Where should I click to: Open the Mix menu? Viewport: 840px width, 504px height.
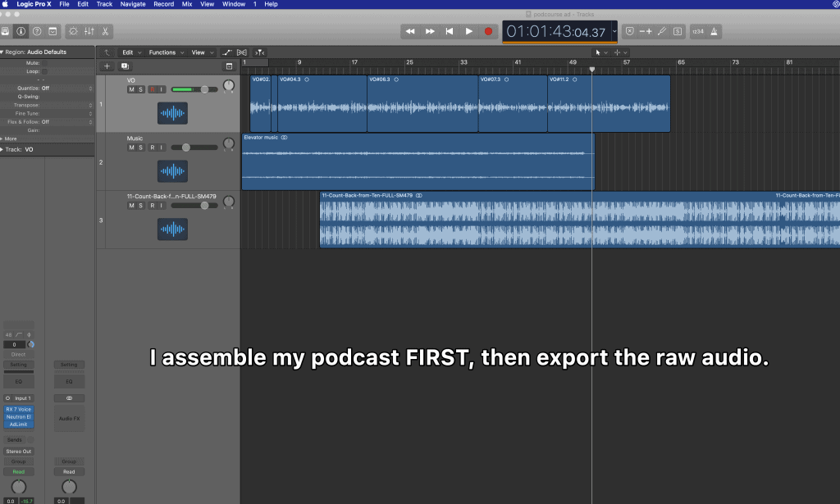[x=187, y=4]
